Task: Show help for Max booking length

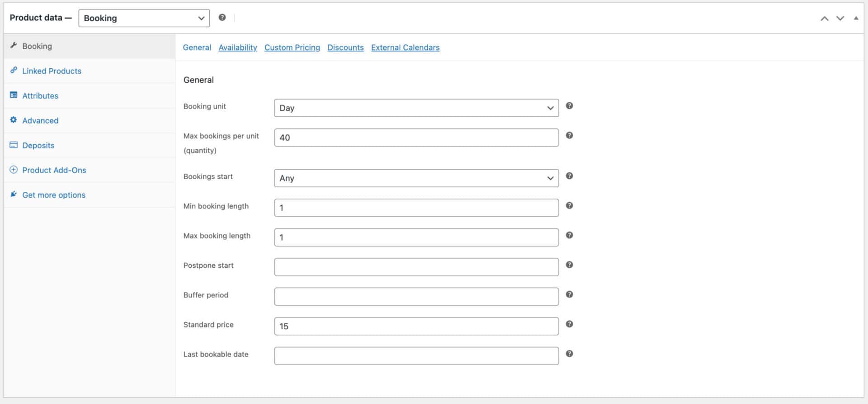Action: click(570, 235)
